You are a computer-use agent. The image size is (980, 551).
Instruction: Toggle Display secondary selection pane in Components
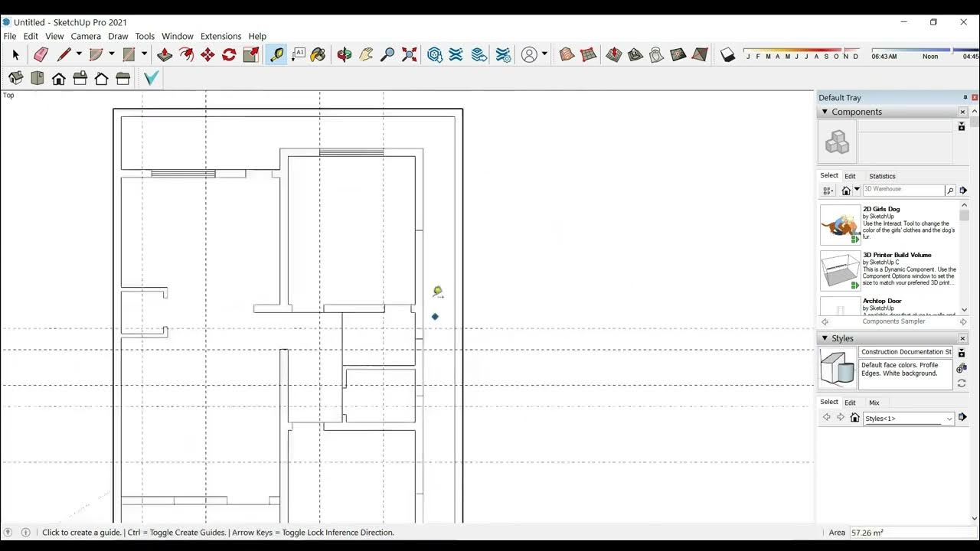[962, 127]
